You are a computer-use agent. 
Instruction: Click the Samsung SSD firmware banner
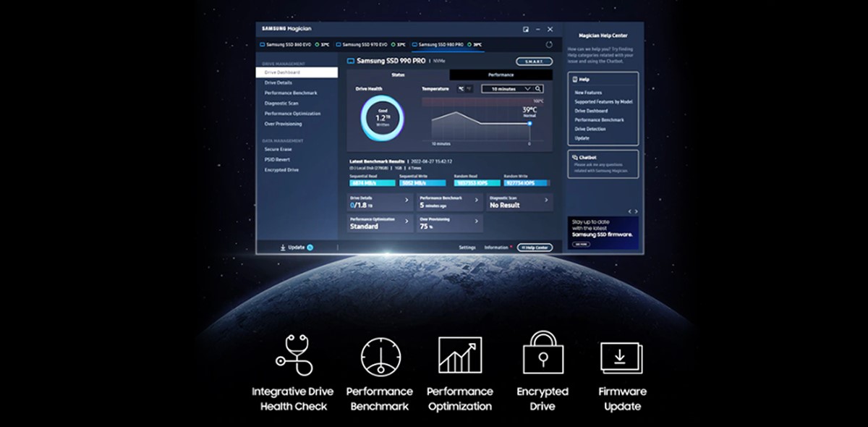coord(603,233)
